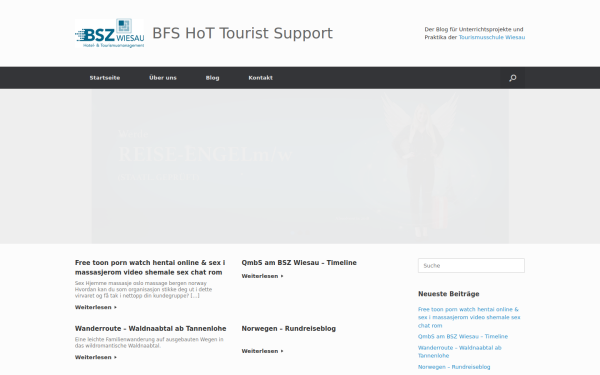
Task: Open Wanderroute – Waldnaabtal ab Tannenlohe article
Action: click(150, 328)
